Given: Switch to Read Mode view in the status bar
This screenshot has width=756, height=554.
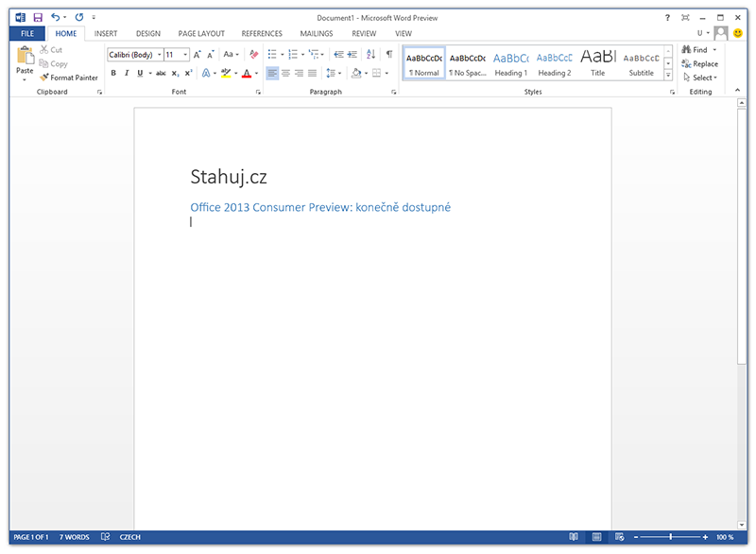Looking at the screenshot, I should (574, 537).
